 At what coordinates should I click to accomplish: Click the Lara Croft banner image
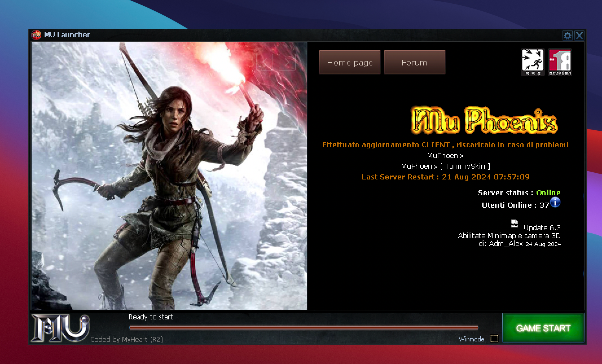pos(169,176)
